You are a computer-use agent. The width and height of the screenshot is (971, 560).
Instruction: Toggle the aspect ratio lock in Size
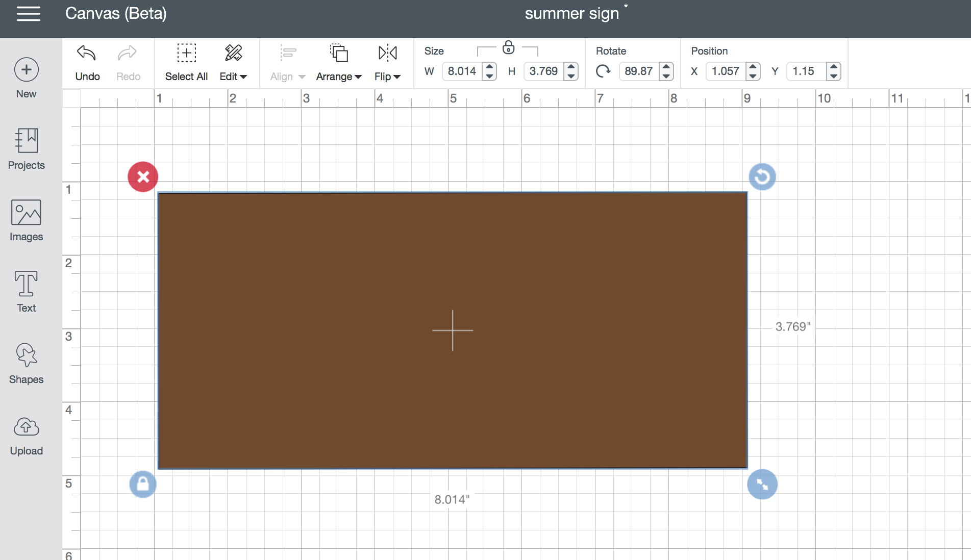(508, 48)
